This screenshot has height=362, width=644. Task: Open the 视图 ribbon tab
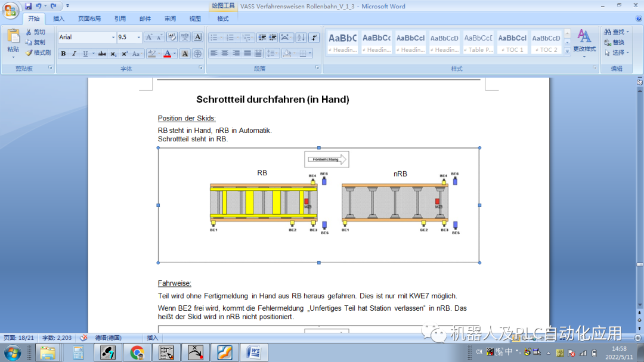[x=195, y=18]
